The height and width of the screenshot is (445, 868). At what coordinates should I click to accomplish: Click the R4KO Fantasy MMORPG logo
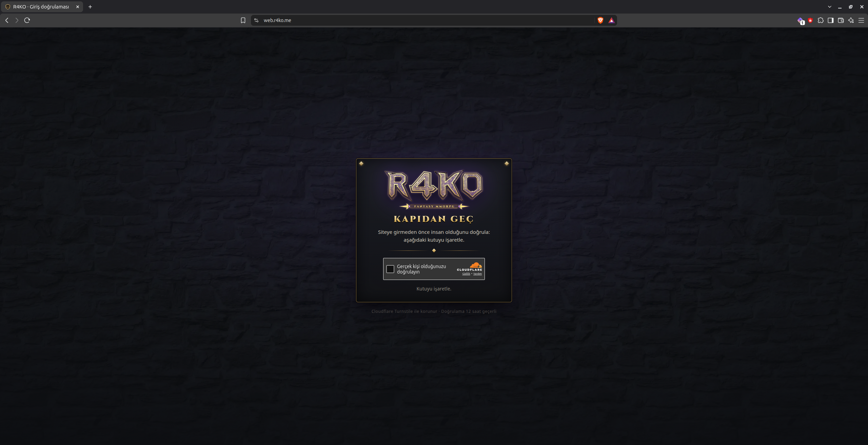434,189
